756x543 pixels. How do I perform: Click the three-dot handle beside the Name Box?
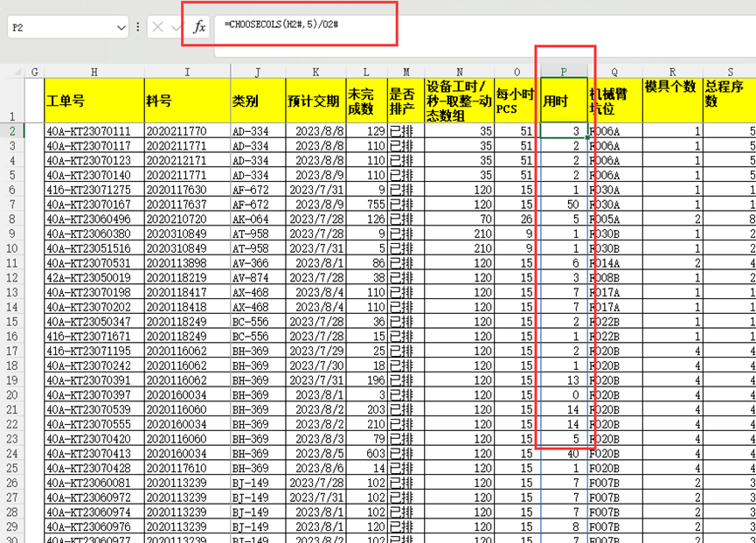138,27
